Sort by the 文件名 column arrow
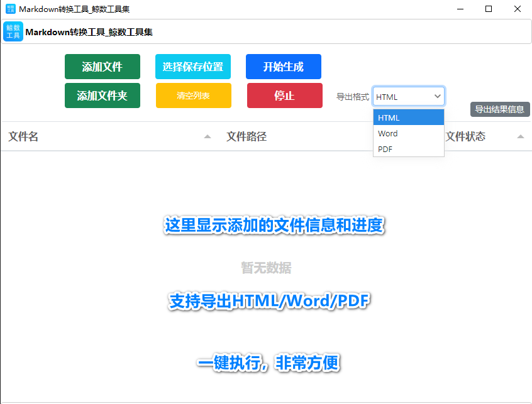Image resolution: width=532 pixels, height=404 pixels. coord(208,136)
